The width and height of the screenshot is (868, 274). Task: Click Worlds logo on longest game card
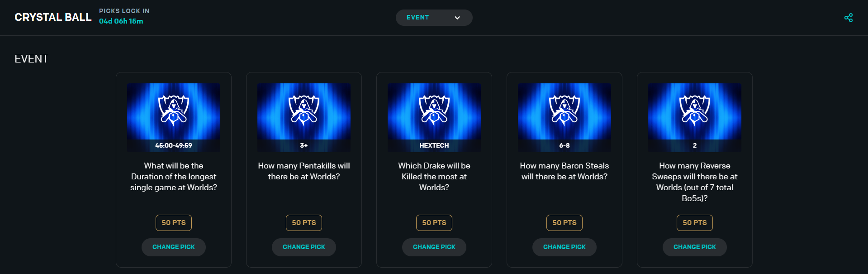(x=174, y=110)
